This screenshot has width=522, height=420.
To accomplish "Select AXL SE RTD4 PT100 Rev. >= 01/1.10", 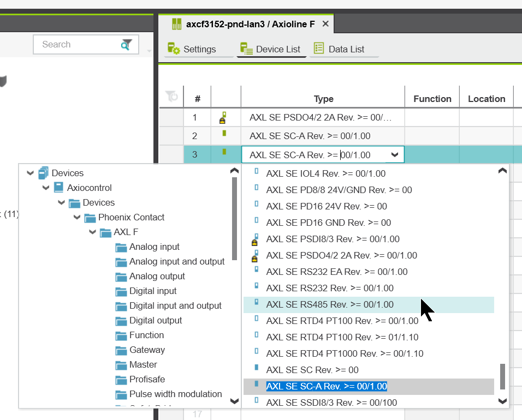I will click(369, 337).
